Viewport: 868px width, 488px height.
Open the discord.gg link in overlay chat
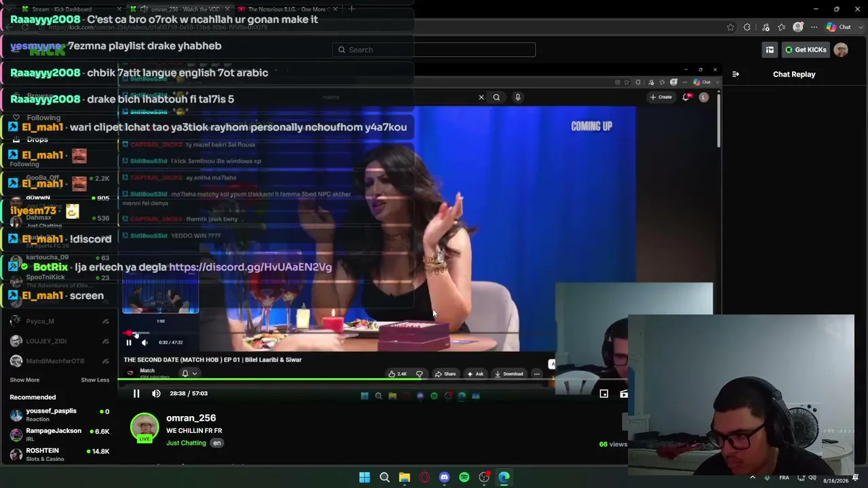point(250,267)
